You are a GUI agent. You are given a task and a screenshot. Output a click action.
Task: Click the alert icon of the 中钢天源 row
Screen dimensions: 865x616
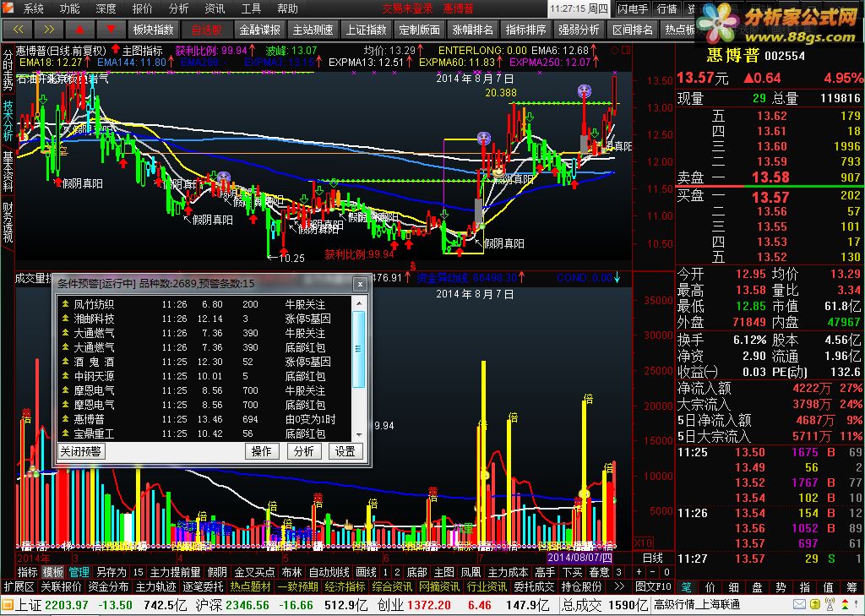click(x=66, y=376)
